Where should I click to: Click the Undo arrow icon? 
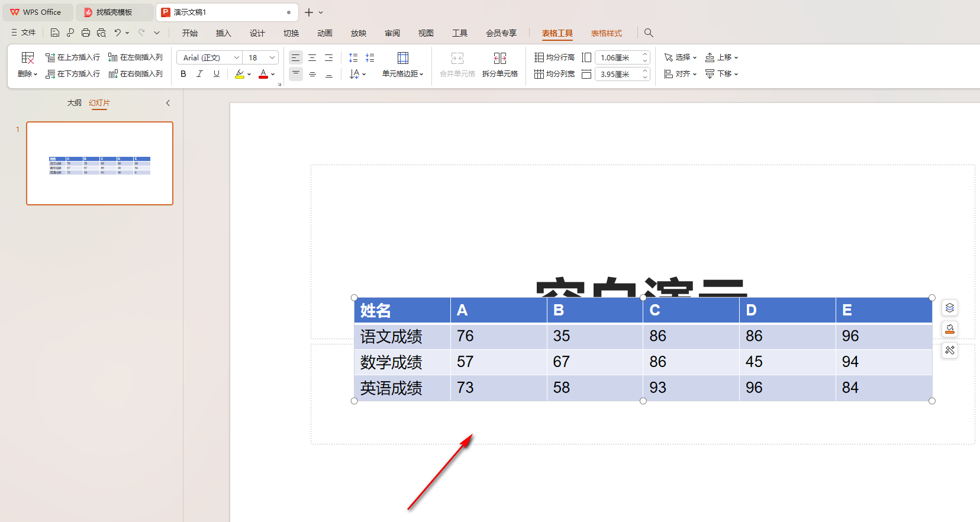(118, 33)
